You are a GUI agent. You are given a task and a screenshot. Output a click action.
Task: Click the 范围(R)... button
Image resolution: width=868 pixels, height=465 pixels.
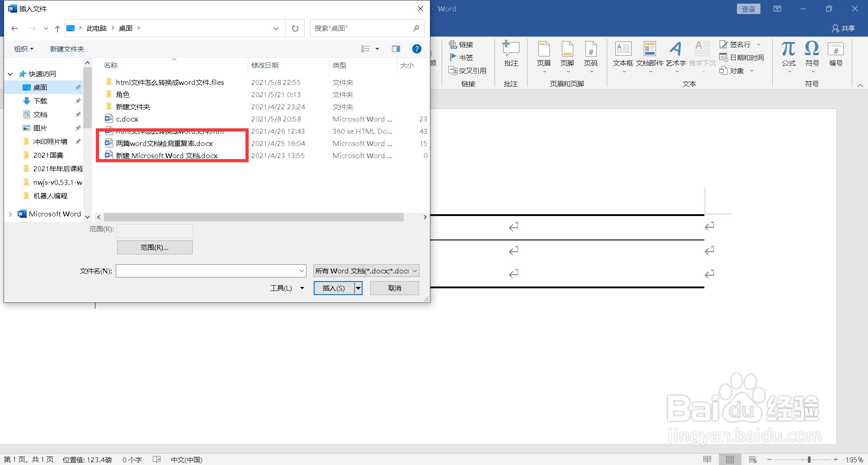tap(155, 247)
